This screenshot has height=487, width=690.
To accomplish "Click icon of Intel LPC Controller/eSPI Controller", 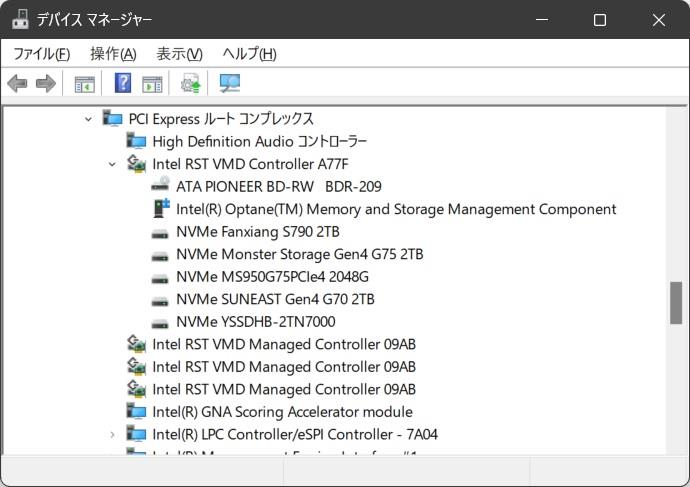I will [136, 434].
